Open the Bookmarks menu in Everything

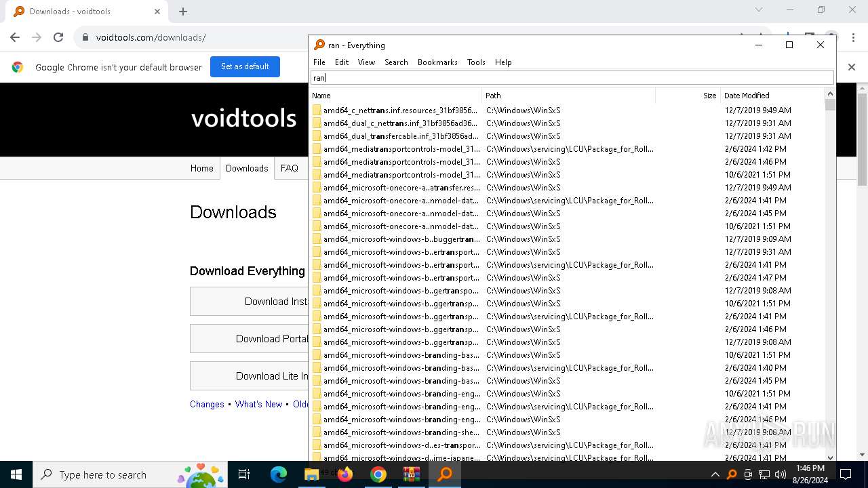tap(437, 62)
